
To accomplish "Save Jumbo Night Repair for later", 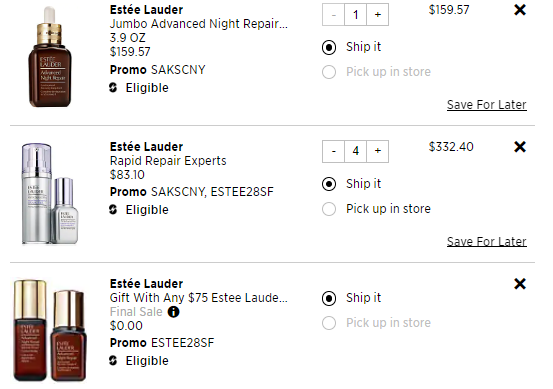I will [487, 105].
